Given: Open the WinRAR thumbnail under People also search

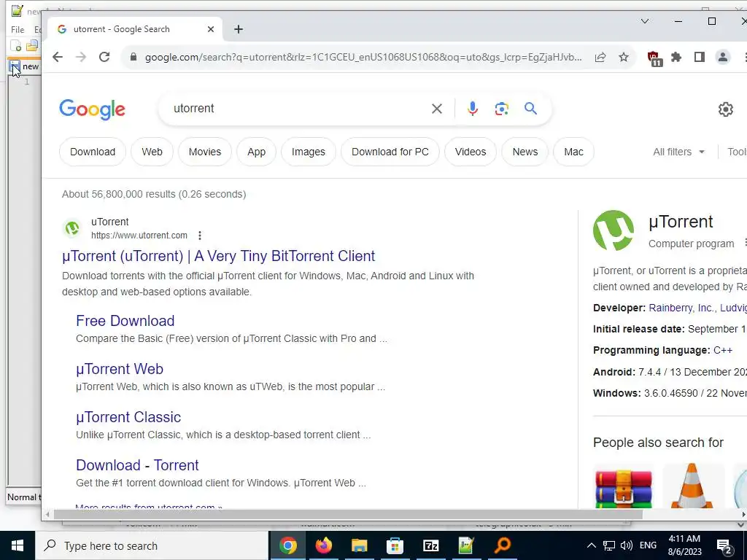Looking at the screenshot, I should pyautogui.click(x=623, y=486).
